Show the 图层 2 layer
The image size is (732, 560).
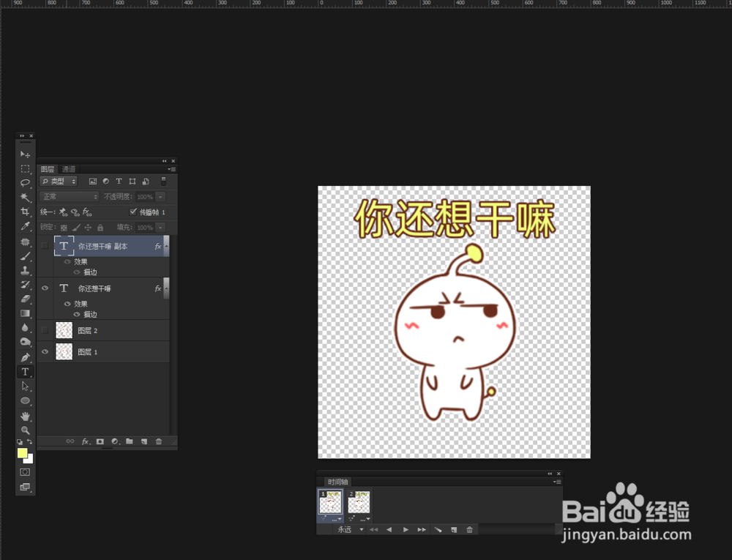click(45, 330)
